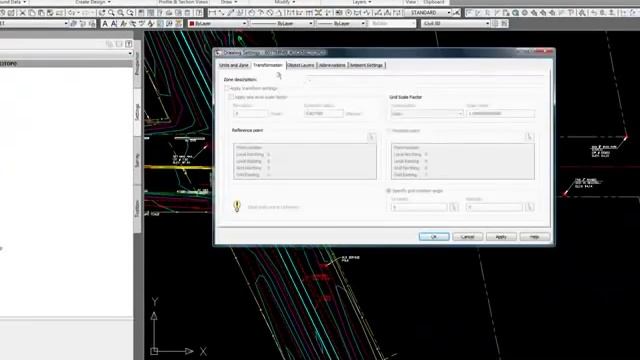640x360 pixels.
Task: Click the Spheroid radius input field
Action: [x=324, y=113]
